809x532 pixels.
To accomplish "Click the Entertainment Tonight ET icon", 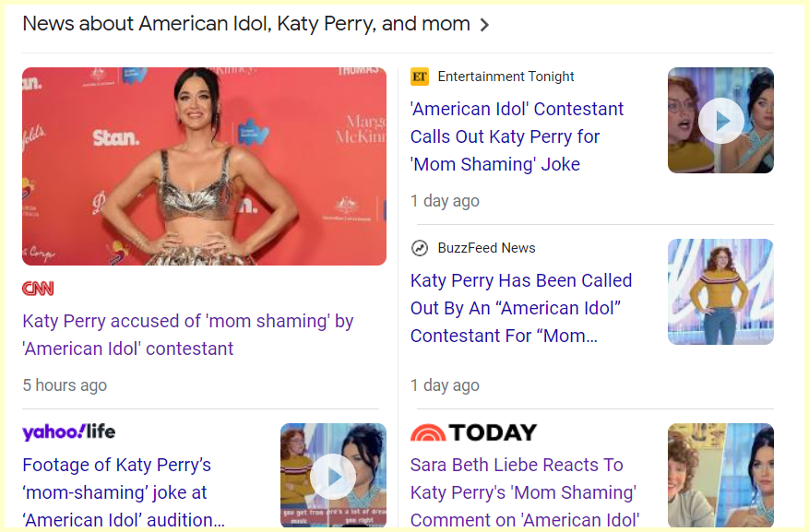I will point(420,77).
